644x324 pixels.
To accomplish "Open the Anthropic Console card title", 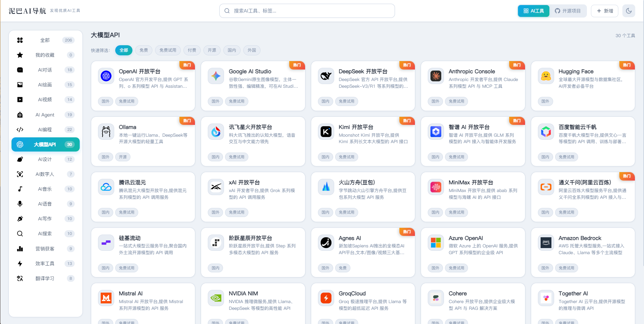I will click(472, 72).
